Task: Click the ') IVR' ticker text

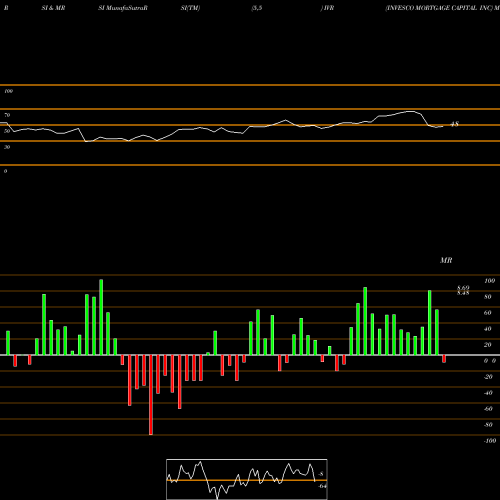Action: coord(327,8)
